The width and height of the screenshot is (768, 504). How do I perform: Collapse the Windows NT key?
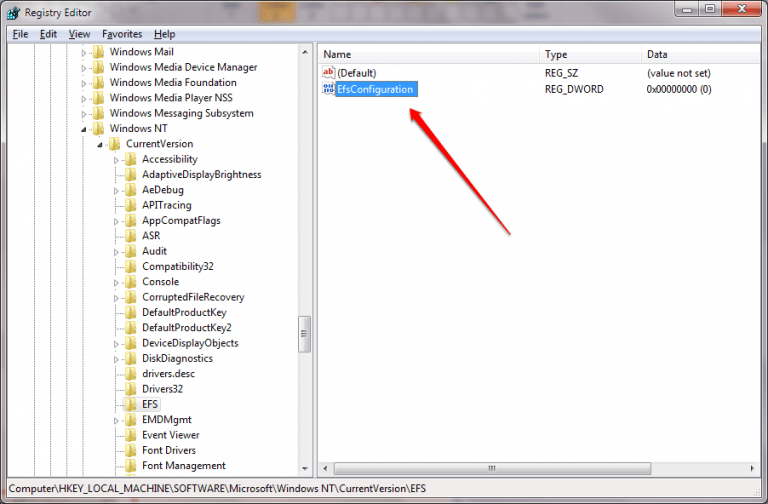[84, 129]
